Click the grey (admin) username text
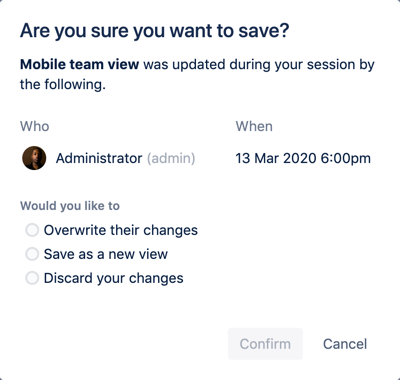This screenshot has width=400, height=380. coord(171,158)
